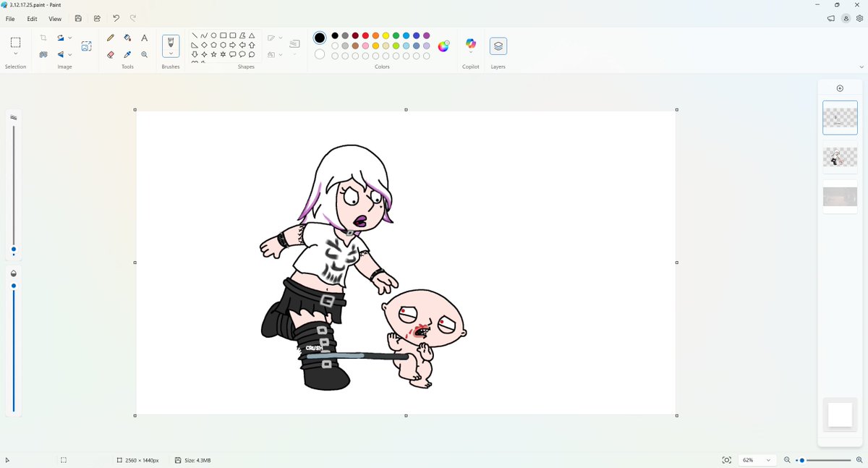Select the Triangle shape
The width and height of the screenshot is (868, 468).
(x=252, y=35)
